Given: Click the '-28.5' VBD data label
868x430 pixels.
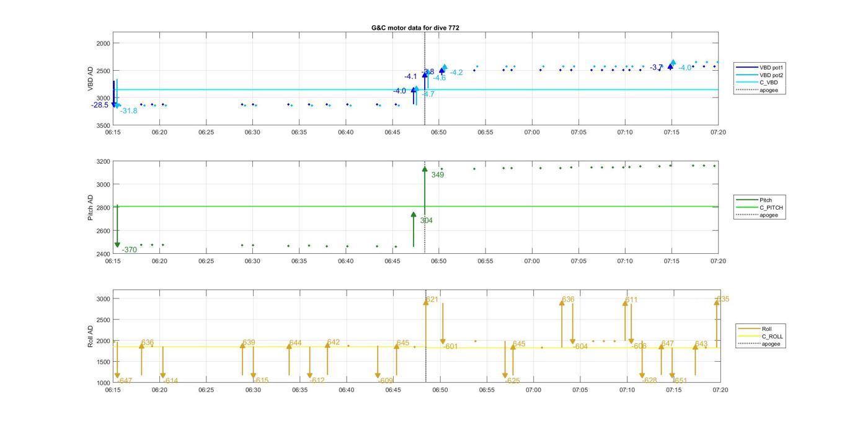Looking at the screenshot, I should (99, 105).
